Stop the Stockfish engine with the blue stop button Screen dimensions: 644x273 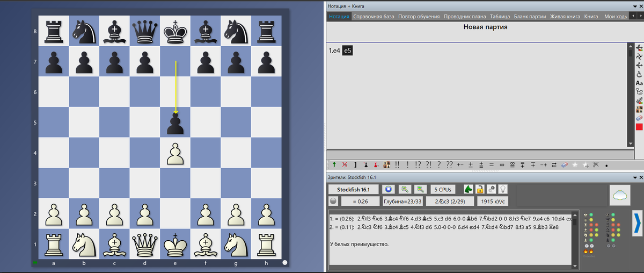(389, 189)
